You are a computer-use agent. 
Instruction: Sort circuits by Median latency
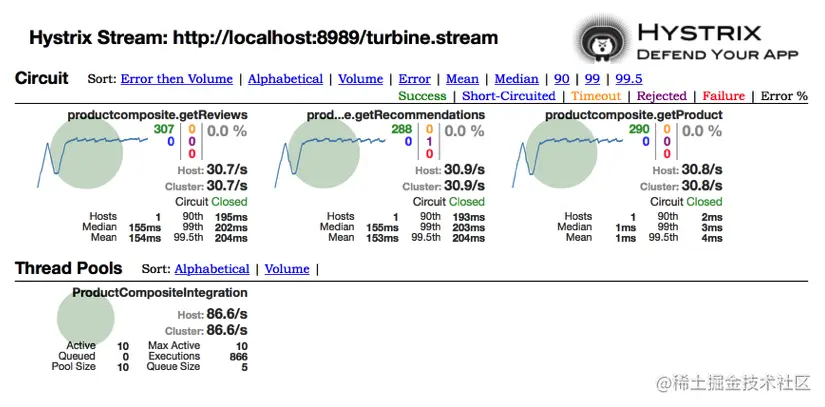(516, 79)
